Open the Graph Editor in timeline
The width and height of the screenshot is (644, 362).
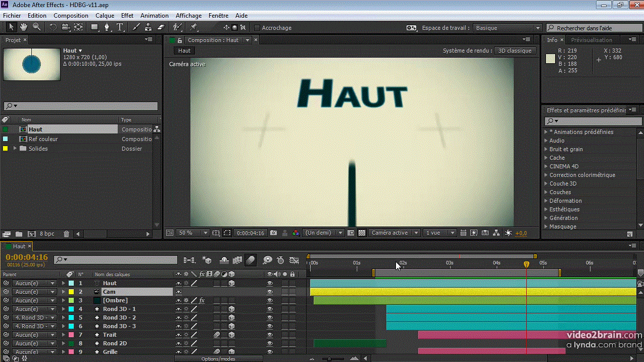pyautogui.click(x=294, y=260)
